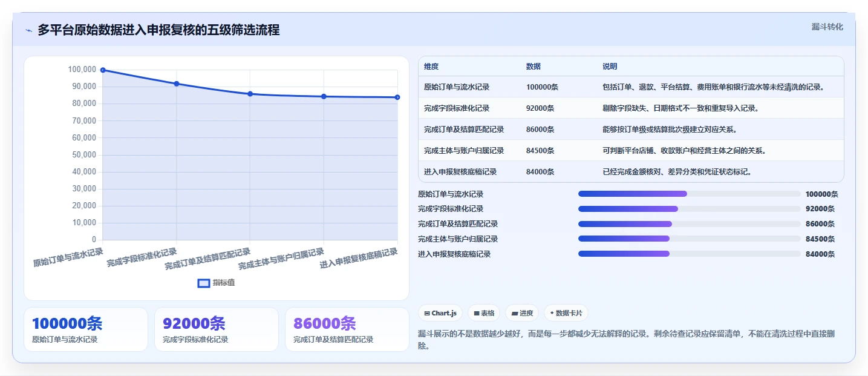Click chart point for 进入申报复核底稿记录
Viewport: 868px width, 376px height.
click(397, 97)
